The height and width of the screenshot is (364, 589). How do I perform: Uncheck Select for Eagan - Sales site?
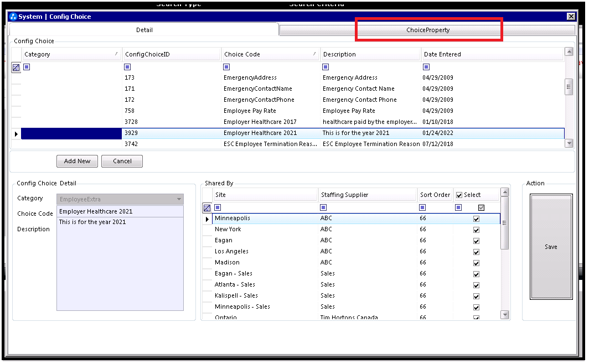click(476, 274)
